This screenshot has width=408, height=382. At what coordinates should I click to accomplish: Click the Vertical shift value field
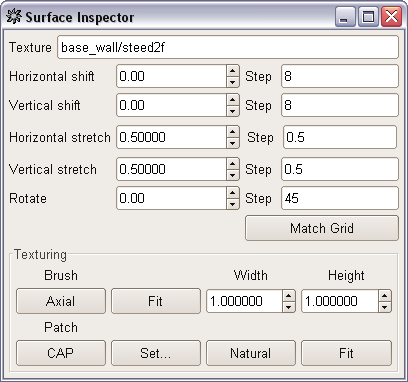(x=172, y=105)
